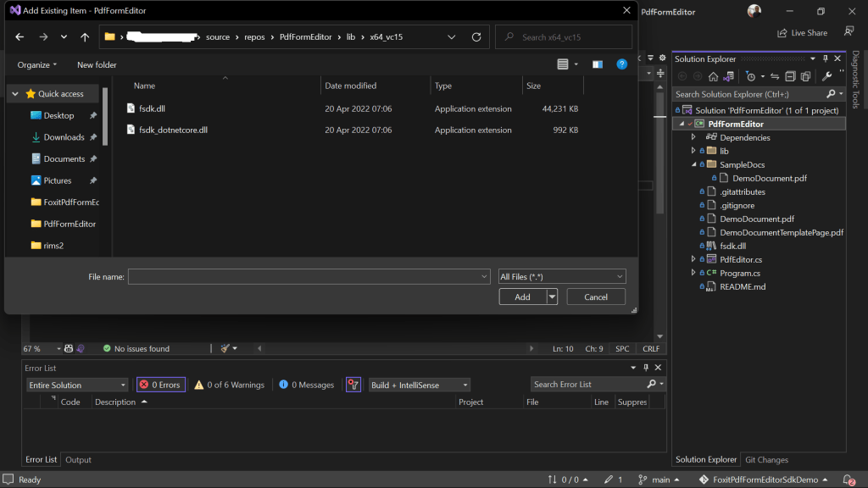Open Solution Explorer properties wrench icon
Viewport: 868px width, 488px height.
click(826, 76)
